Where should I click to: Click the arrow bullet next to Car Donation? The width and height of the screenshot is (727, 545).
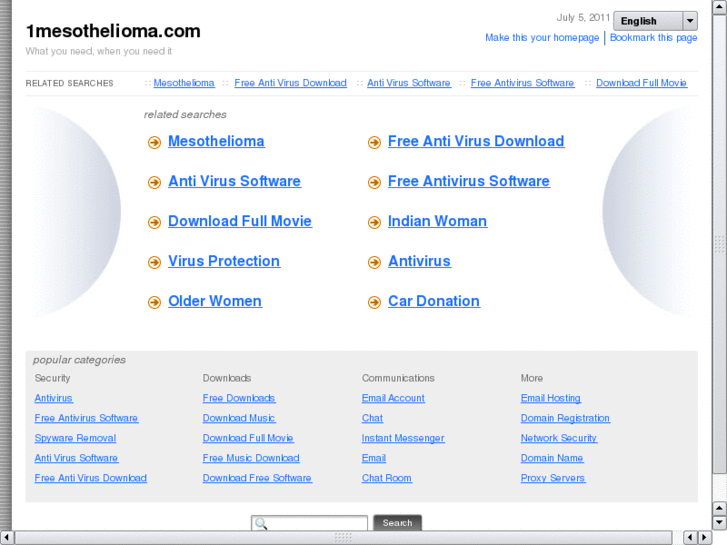374,302
